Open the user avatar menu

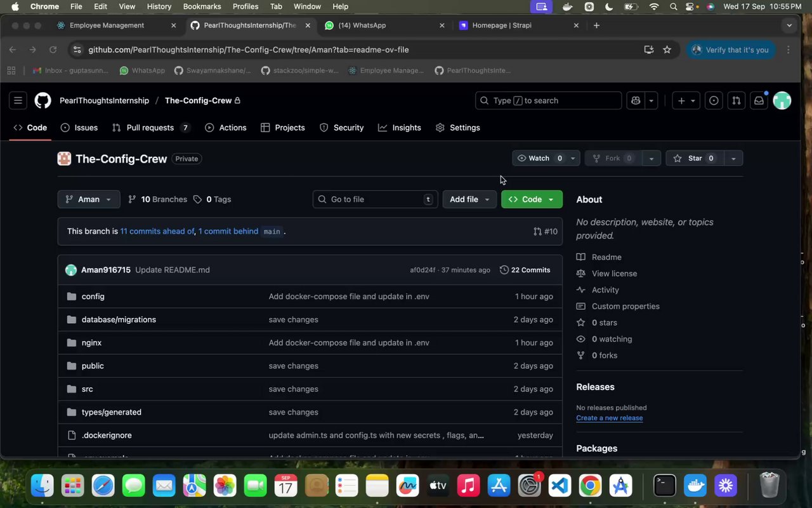tap(782, 100)
